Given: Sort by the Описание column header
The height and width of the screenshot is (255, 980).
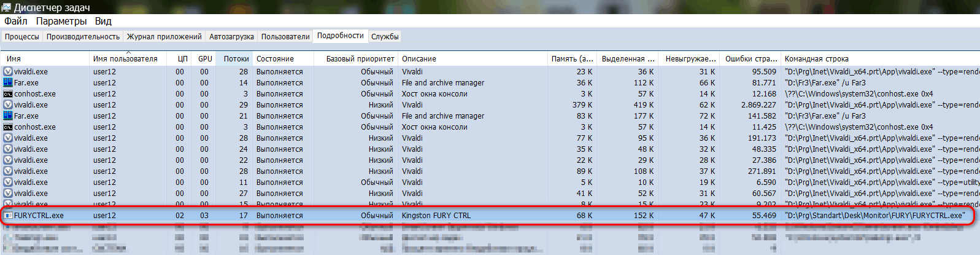Looking at the screenshot, I should click(x=473, y=59).
